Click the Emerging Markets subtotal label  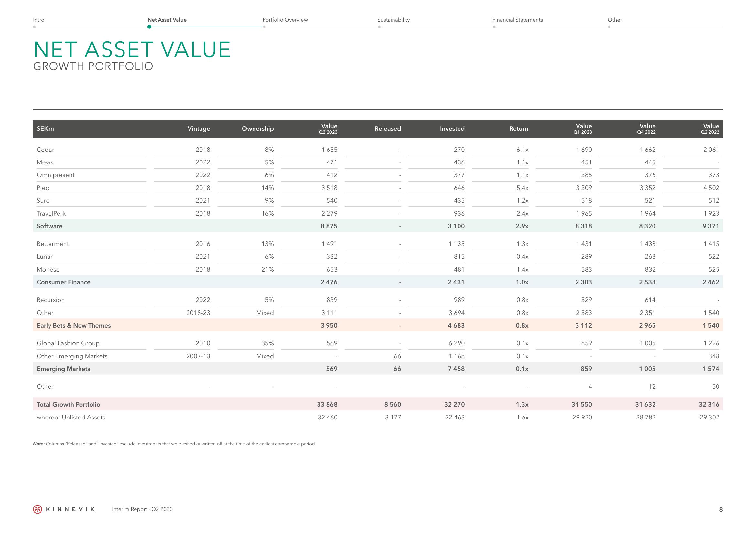(x=63, y=369)
